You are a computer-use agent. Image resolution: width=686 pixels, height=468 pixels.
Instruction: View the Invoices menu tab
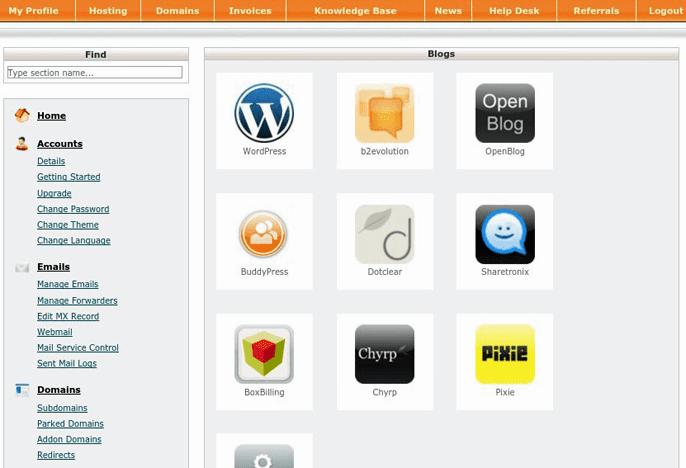[250, 10]
